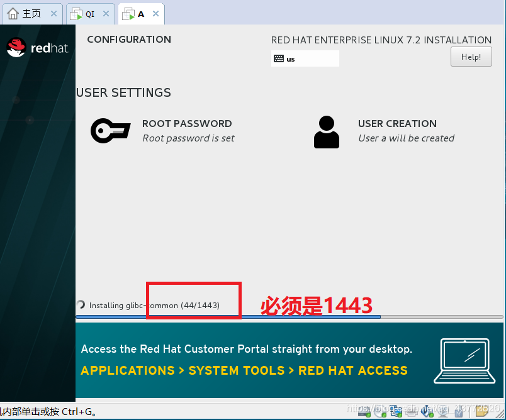506x420 pixels.
Task: Open the Root Password key icon
Action: (111, 131)
